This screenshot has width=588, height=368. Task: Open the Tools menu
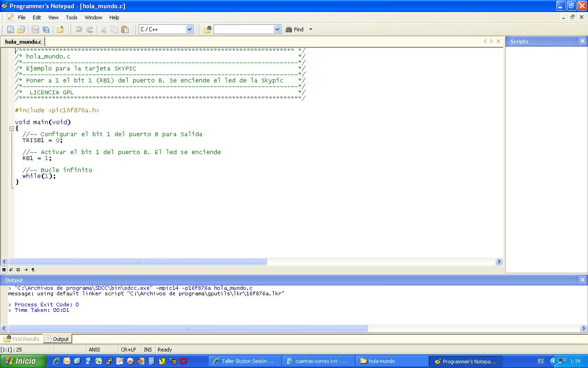[71, 17]
